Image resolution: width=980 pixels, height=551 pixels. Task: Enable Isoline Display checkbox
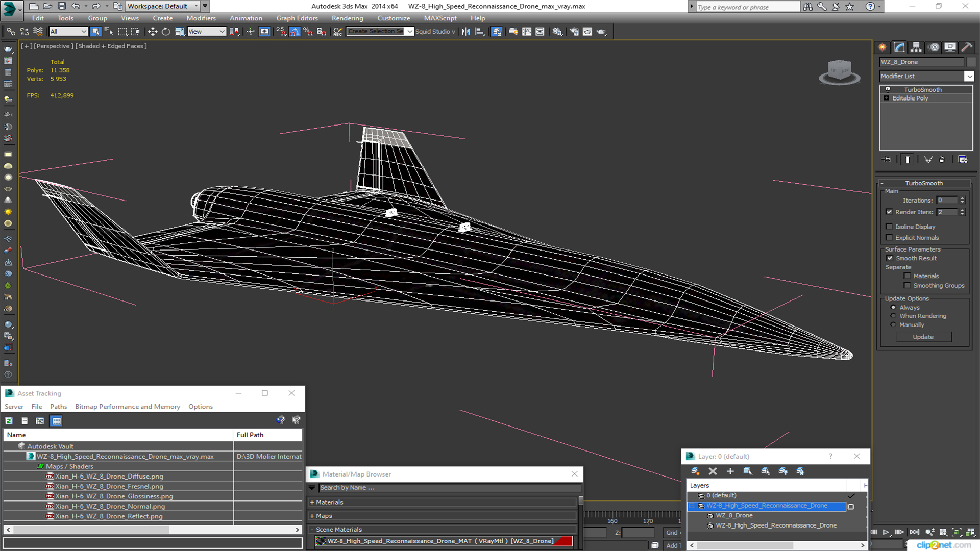pos(889,227)
